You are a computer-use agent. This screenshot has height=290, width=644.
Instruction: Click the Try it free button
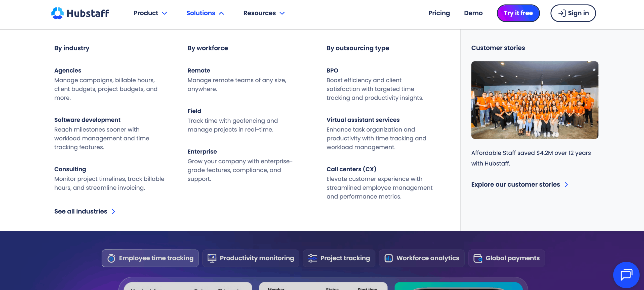518,13
